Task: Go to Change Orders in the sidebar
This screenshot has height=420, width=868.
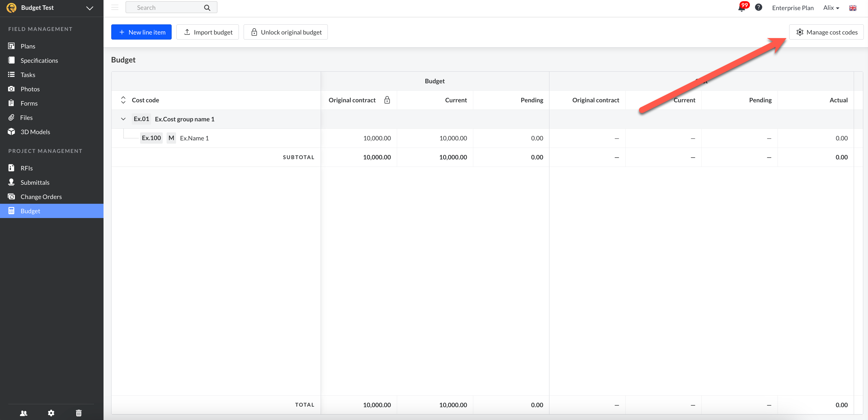Action: point(41,197)
